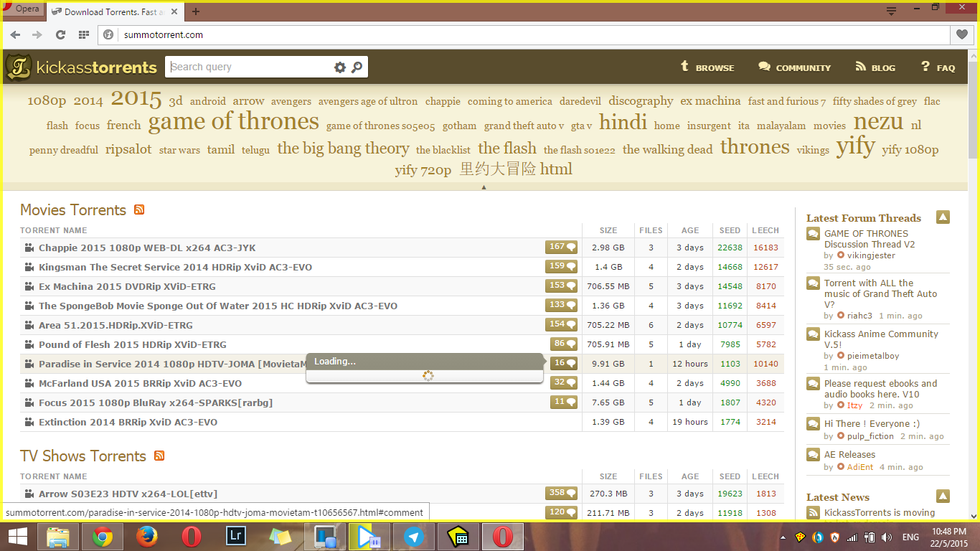Select the 'yify' tag
The height and width of the screenshot is (551, 980).
(x=856, y=146)
